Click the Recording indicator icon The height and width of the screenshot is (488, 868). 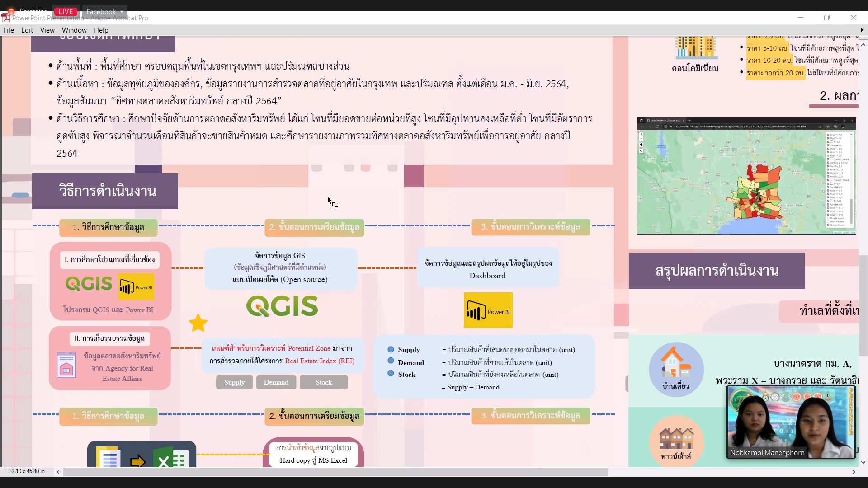point(11,11)
